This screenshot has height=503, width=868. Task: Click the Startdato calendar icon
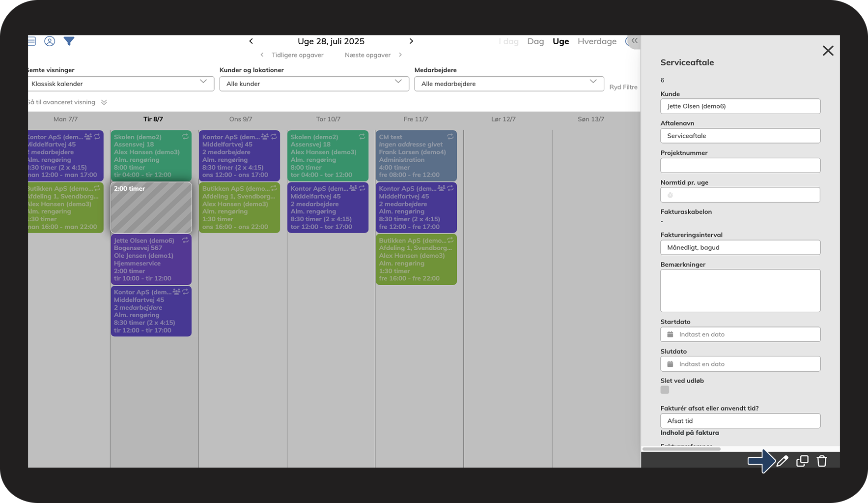(670, 334)
